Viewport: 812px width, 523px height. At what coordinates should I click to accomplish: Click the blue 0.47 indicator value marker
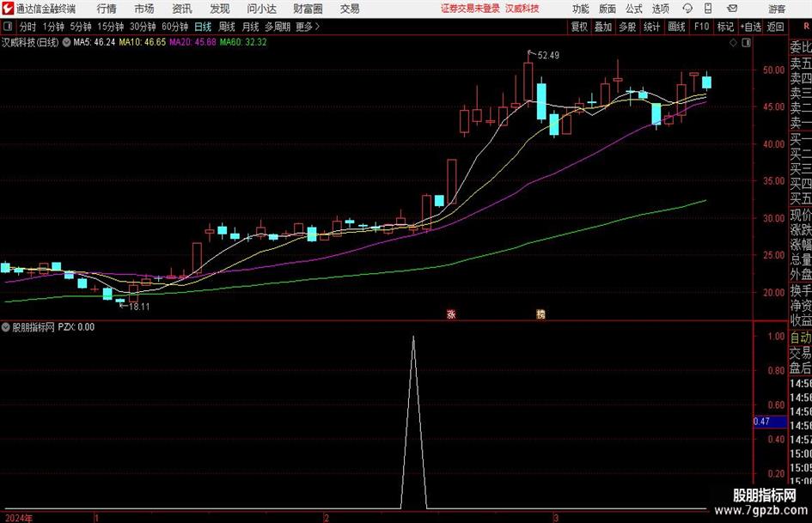[770, 422]
